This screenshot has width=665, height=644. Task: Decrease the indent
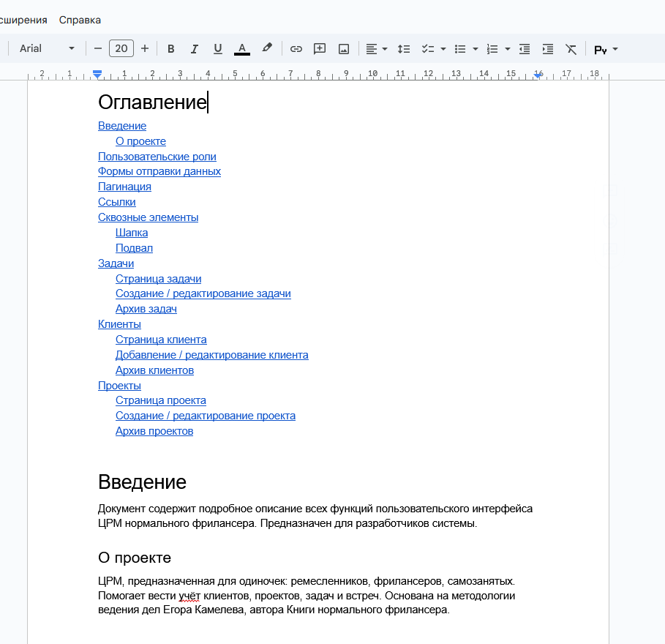524,48
